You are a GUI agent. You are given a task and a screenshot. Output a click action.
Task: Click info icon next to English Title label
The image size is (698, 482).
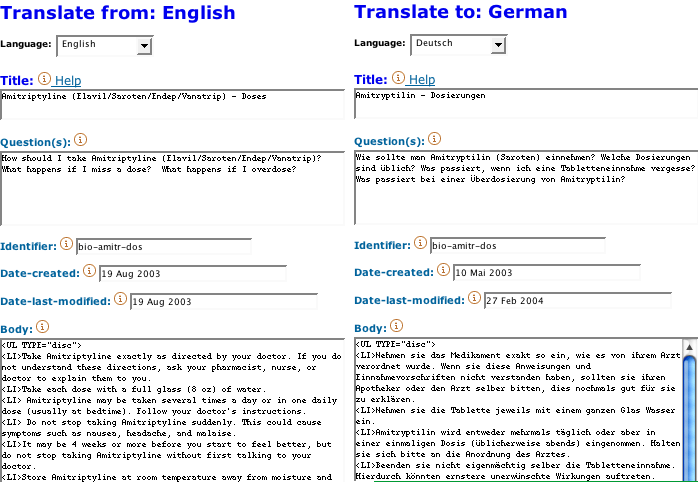point(44,79)
